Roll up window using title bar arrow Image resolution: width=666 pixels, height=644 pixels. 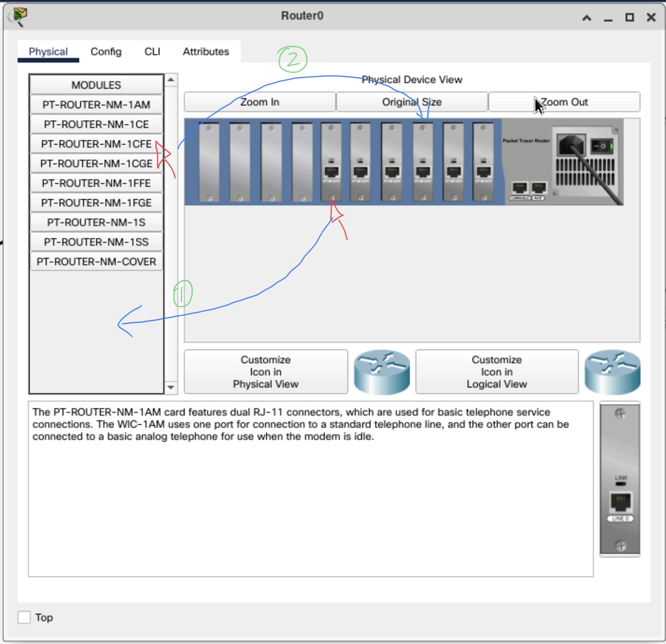587,18
